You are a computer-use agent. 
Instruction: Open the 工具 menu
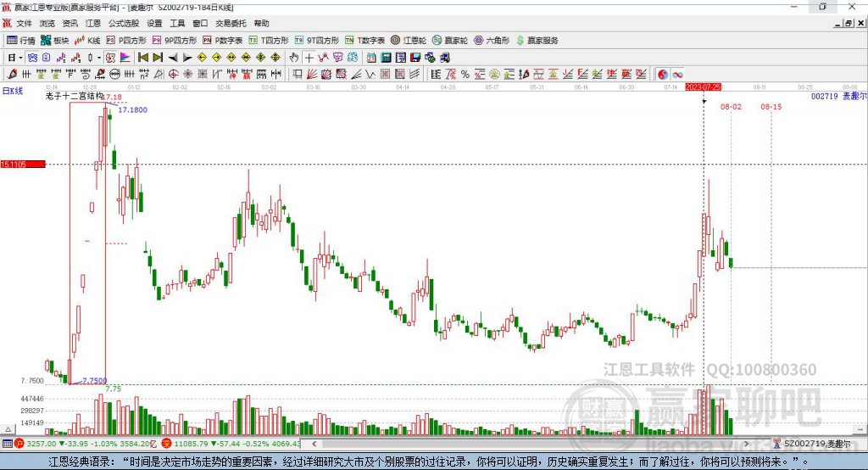177,23
